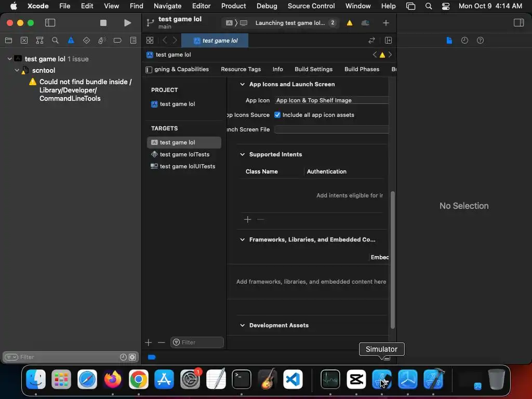The image size is (532, 399).
Task: Click the add editor on right icon
Action: (388, 41)
